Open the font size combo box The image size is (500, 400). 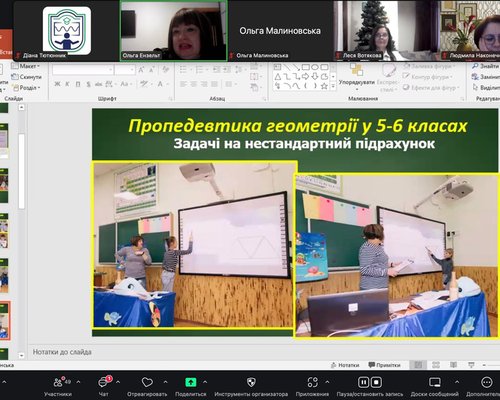(x=125, y=70)
